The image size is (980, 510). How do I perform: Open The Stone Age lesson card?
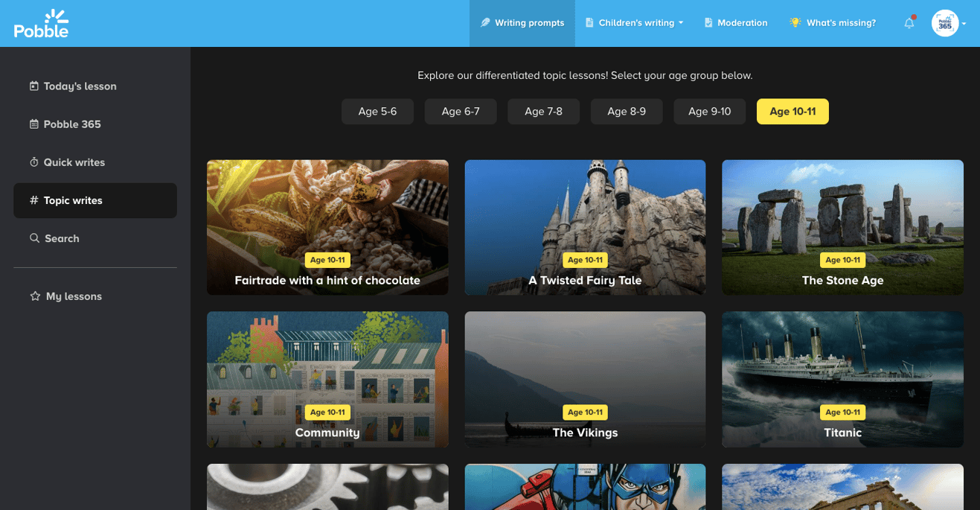(x=842, y=227)
